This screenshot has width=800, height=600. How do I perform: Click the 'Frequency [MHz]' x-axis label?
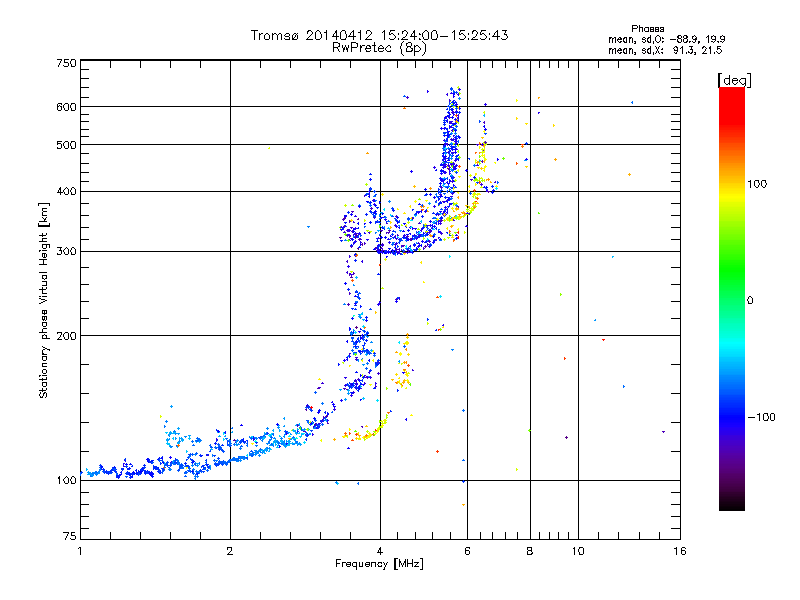point(379,564)
